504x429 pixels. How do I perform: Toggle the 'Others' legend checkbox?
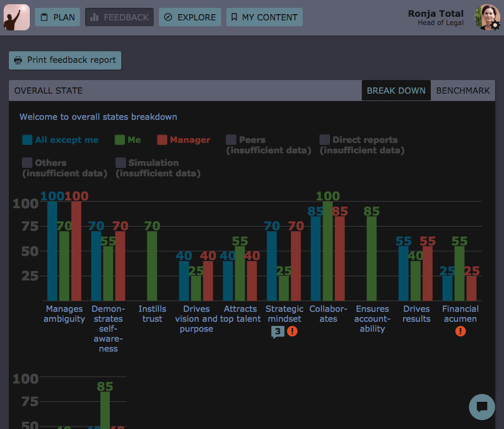pos(27,163)
